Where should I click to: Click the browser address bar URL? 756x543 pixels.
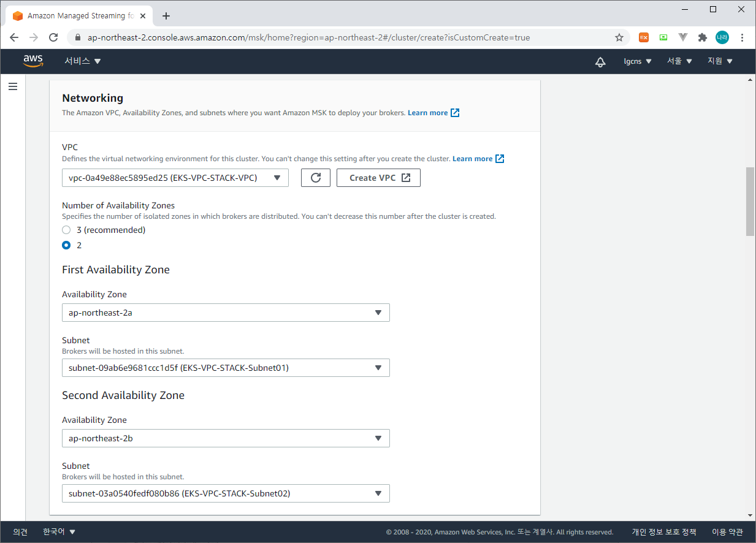[x=308, y=37]
